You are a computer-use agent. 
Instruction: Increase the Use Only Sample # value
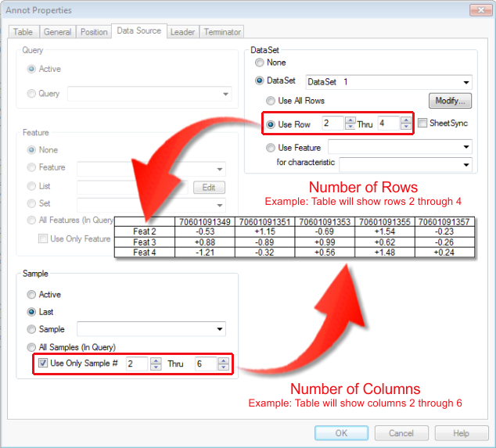point(155,360)
